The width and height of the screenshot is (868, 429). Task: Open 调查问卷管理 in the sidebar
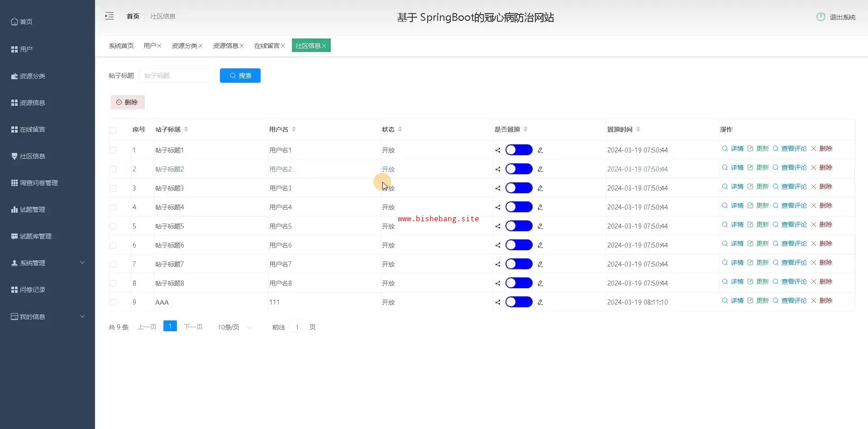click(38, 183)
